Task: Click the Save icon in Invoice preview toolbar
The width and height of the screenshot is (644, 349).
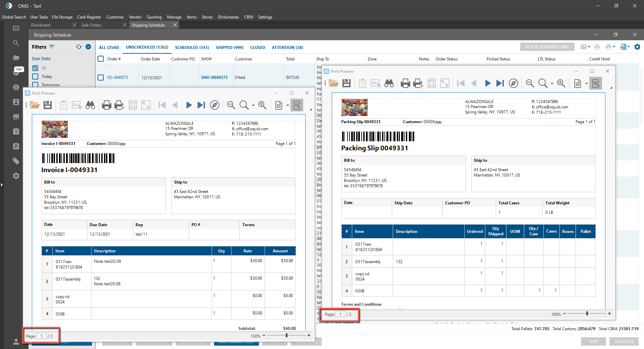Action: pyautogui.click(x=48, y=105)
